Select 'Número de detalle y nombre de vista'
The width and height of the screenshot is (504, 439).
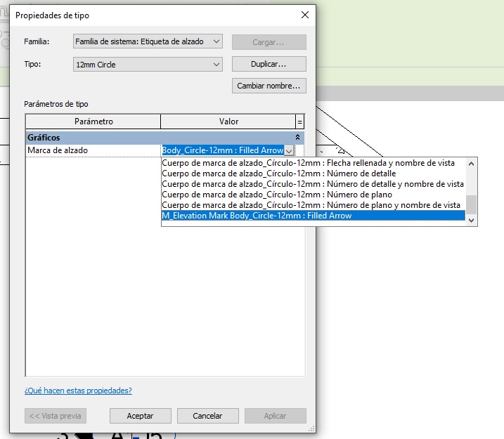[x=313, y=184]
